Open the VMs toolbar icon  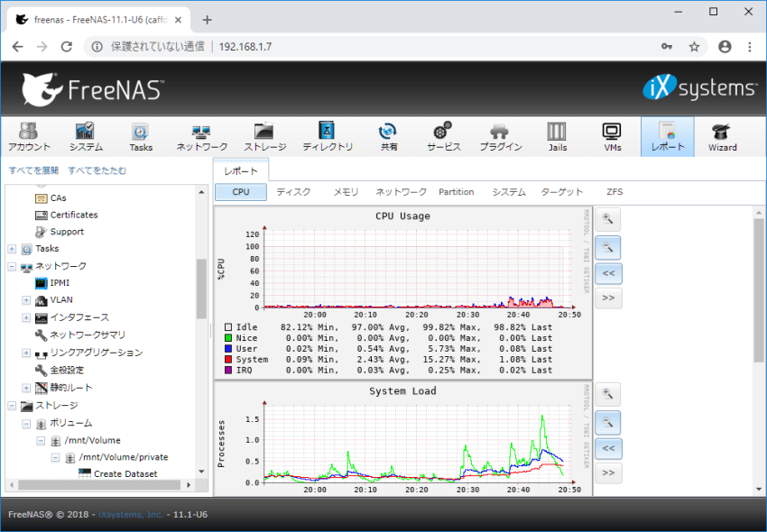pyautogui.click(x=612, y=136)
